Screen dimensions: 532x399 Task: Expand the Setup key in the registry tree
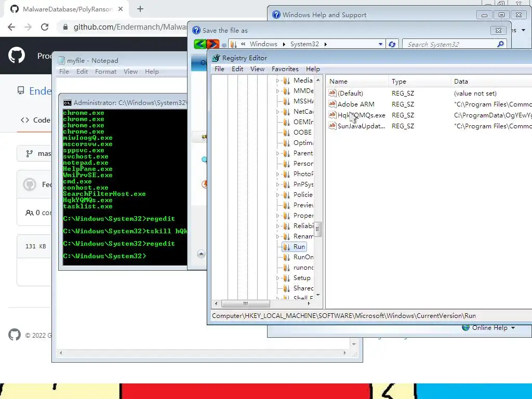click(x=277, y=278)
